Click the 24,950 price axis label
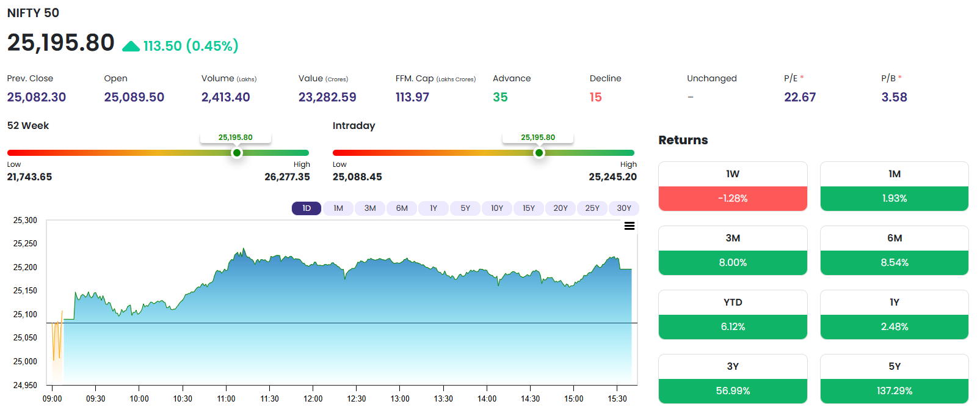The height and width of the screenshot is (415, 980). point(25,385)
